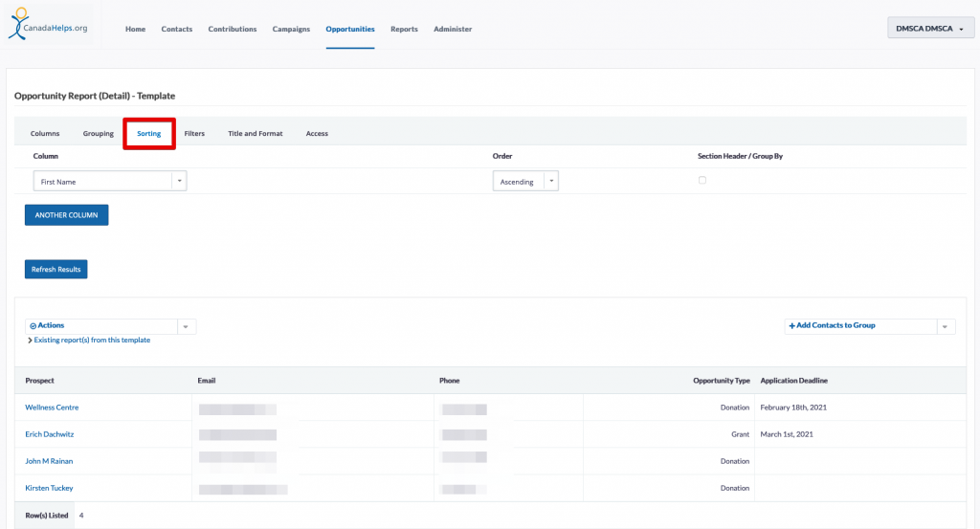Click the Phone column header
The width and height of the screenshot is (980, 529).
[450, 381]
